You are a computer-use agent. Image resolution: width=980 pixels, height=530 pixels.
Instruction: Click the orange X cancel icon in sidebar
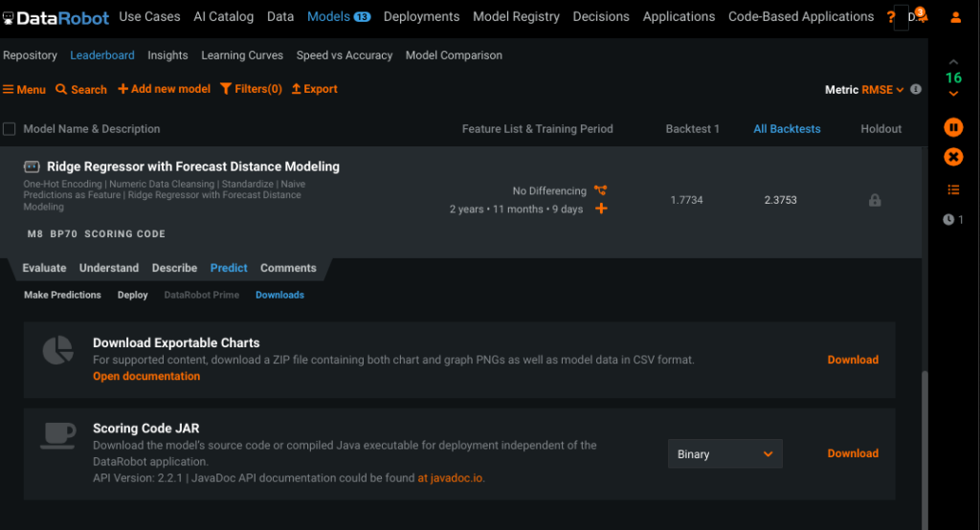(x=953, y=157)
